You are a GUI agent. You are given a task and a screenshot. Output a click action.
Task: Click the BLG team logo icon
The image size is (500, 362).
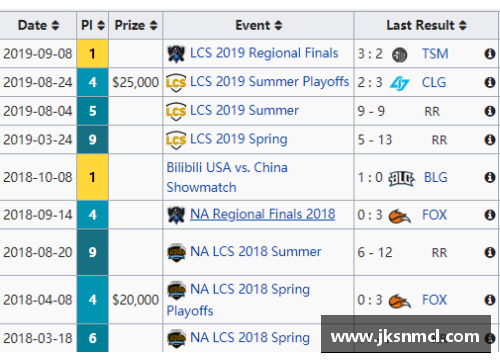pyautogui.click(x=401, y=178)
